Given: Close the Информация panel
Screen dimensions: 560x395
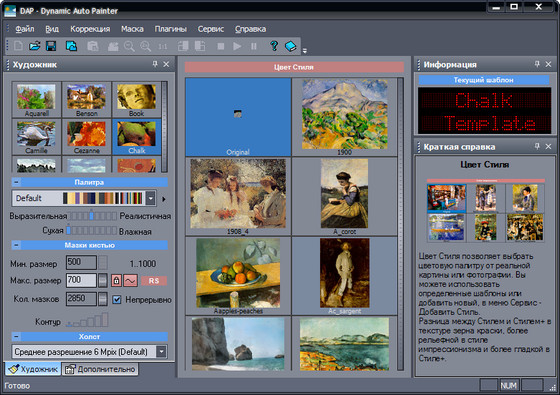Looking at the screenshot, I should pos(549,64).
